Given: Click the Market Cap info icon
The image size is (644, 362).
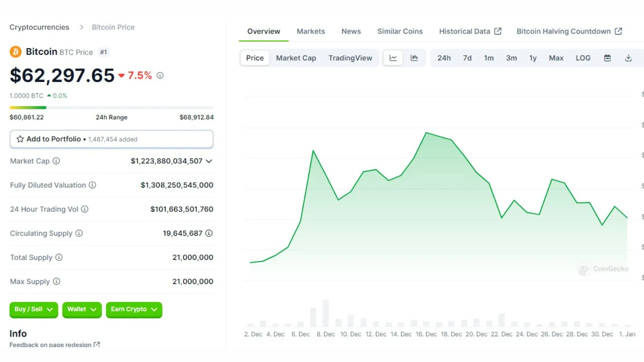Looking at the screenshot, I should 56,161.
